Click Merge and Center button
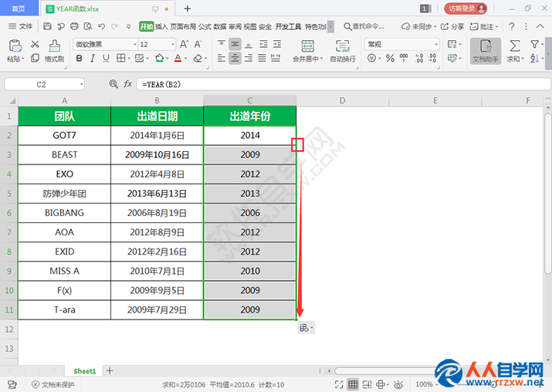552x392 pixels. [308, 51]
